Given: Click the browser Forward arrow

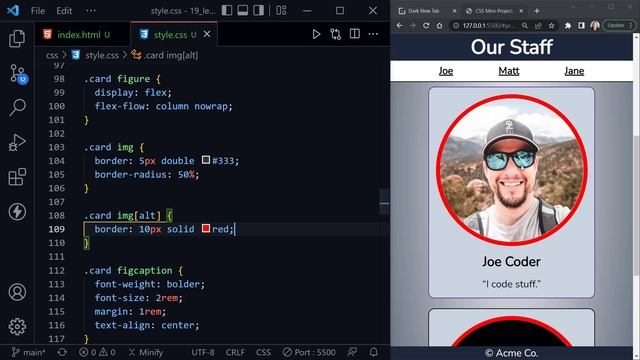Looking at the screenshot, I should click(x=413, y=25).
